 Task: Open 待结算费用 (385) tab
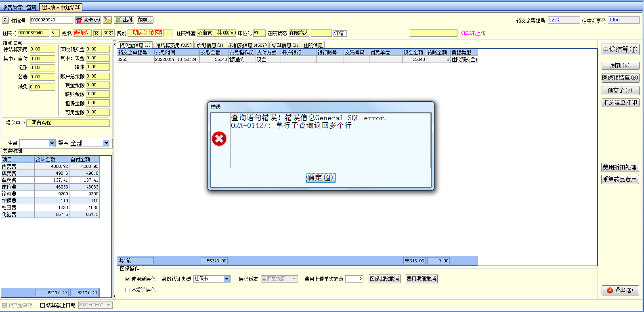click(174, 45)
